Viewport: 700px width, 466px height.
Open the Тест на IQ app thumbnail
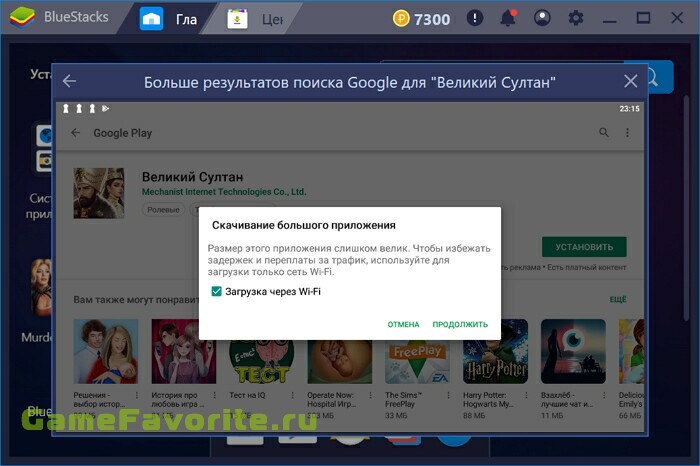262,362
